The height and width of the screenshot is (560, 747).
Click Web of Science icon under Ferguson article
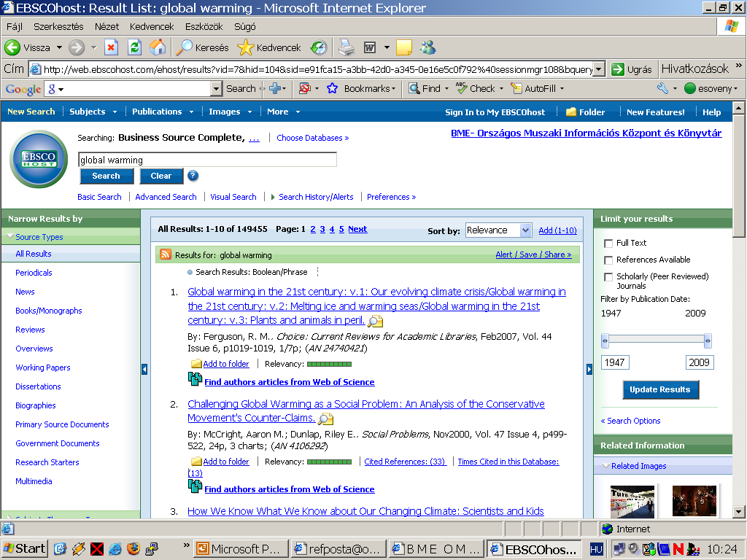click(x=195, y=379)
